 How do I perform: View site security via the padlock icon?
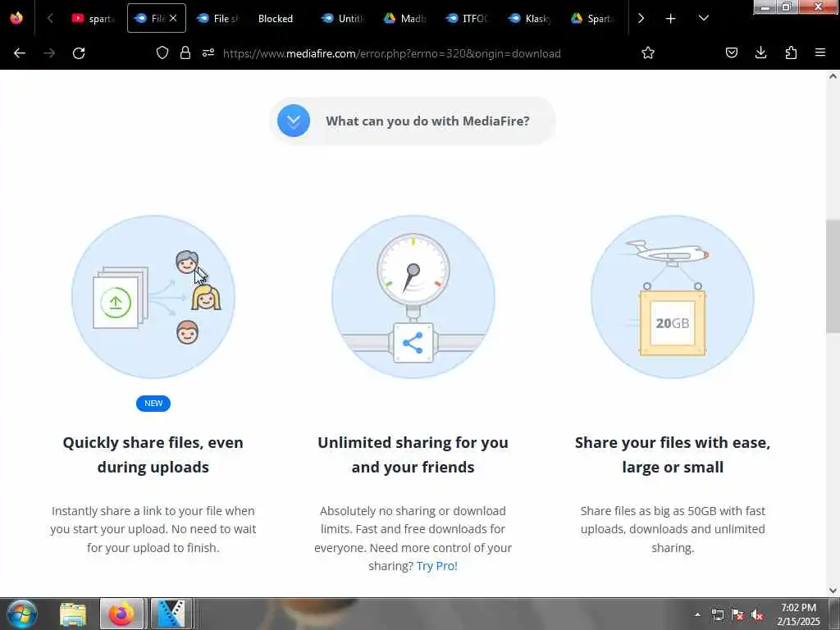pyautogui.click(x=185, y=53)
